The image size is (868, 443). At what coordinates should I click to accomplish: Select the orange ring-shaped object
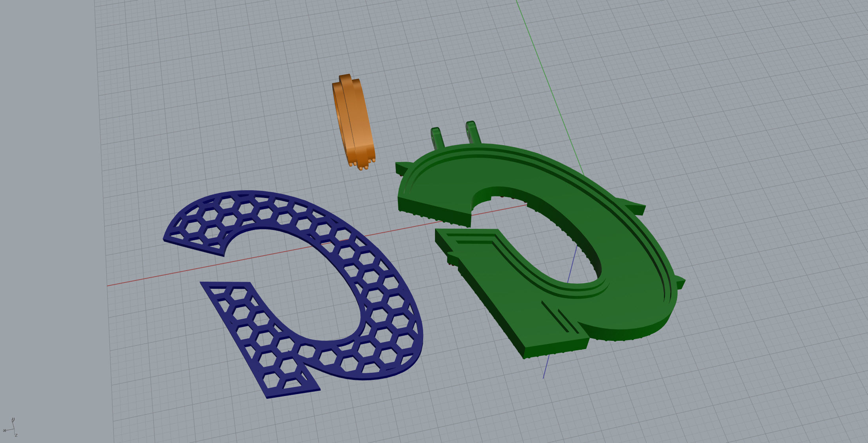pyautogui.click(x=354, y=122)
